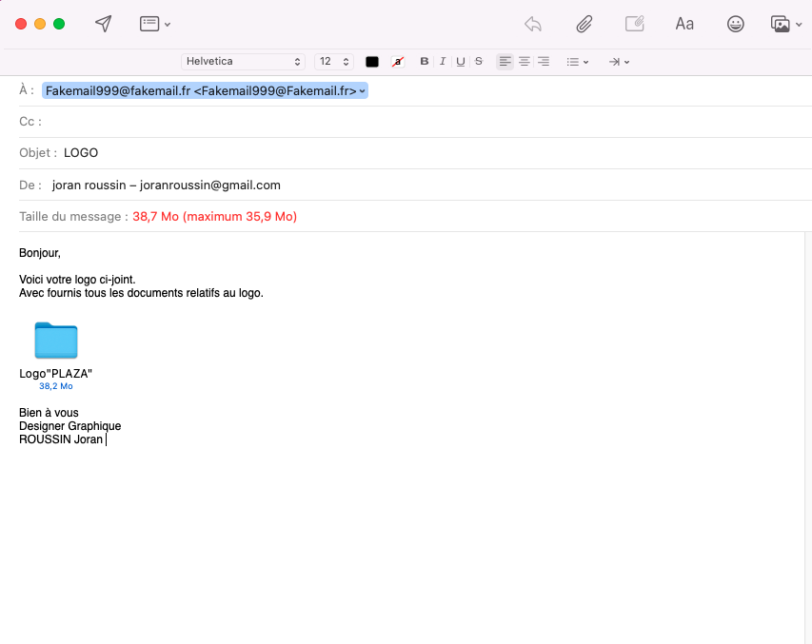Toggle italic formatting
This screenshot has width=812, height=644.
click(443, 62)
